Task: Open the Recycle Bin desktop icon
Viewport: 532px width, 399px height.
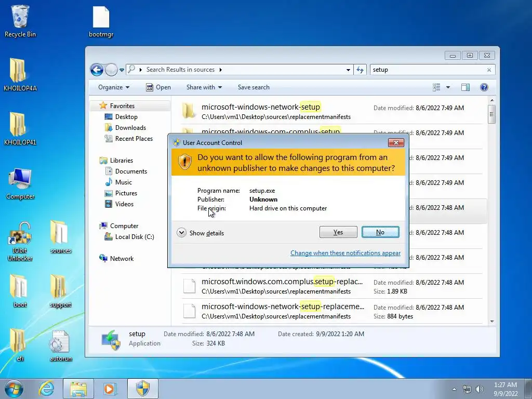Action: [x=20, y=21]
